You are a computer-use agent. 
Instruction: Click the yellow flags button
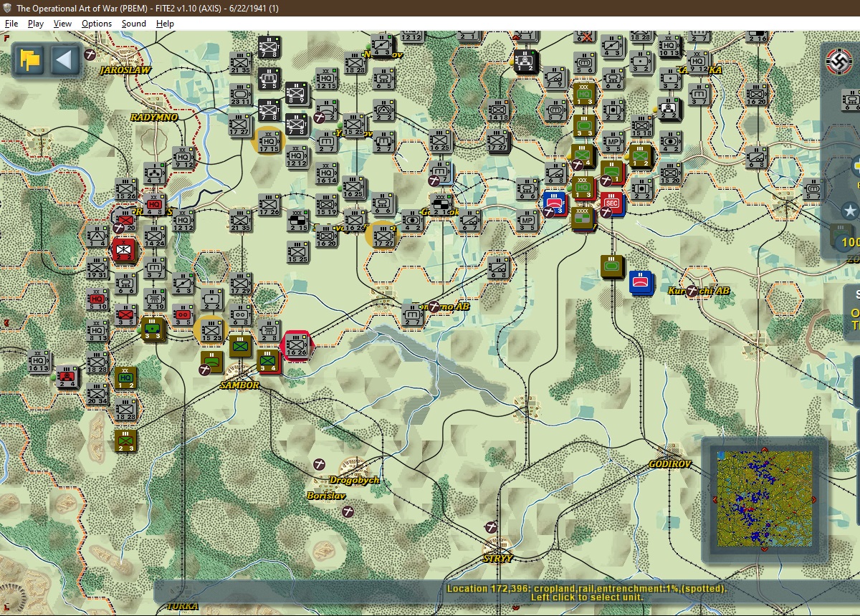29,59
